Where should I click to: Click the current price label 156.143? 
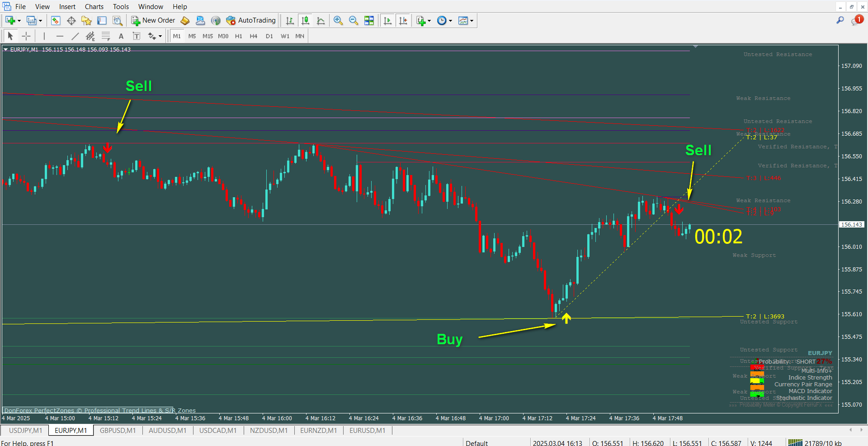click(852, 224)
